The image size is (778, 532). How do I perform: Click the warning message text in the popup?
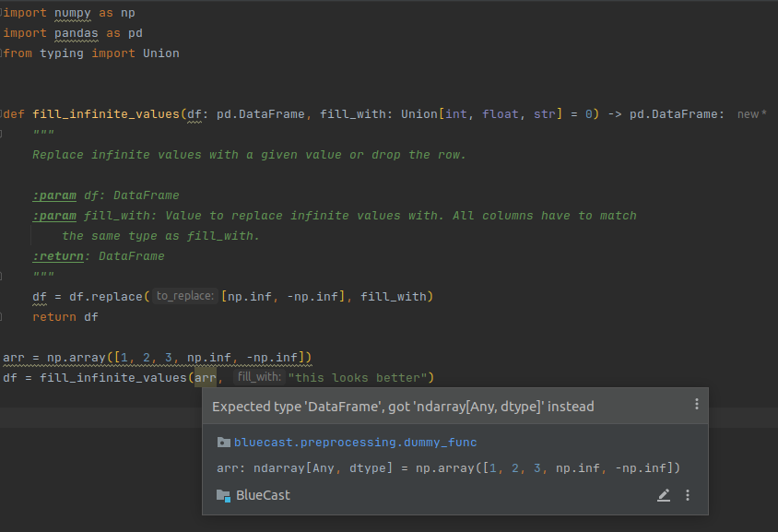tap(403, 406)
